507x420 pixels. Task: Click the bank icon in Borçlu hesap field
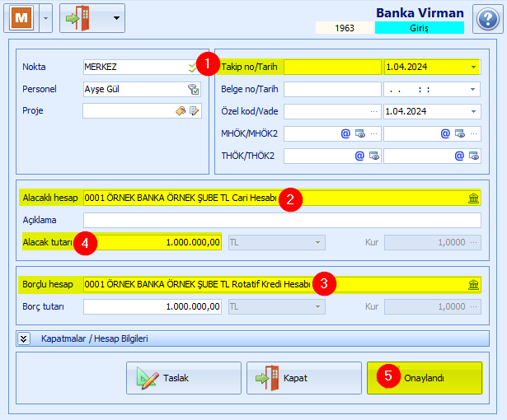[x=473, y=284]
